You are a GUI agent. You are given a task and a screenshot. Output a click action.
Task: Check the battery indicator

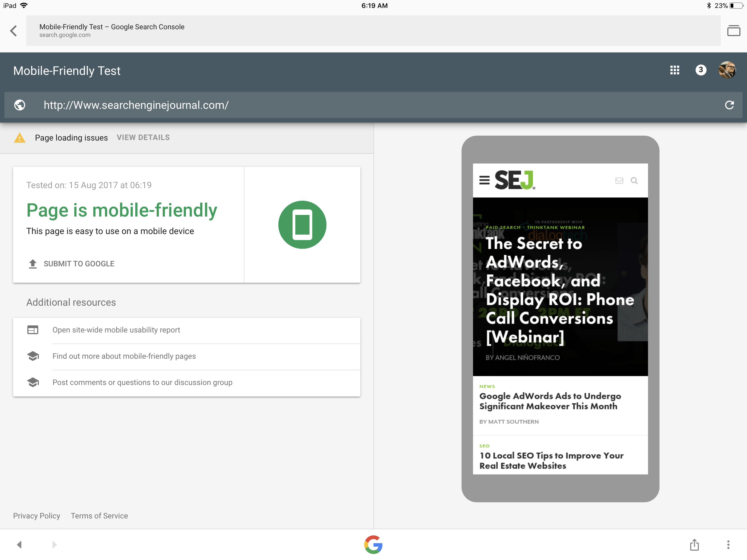pyautogui.click(x=736, y=6)
